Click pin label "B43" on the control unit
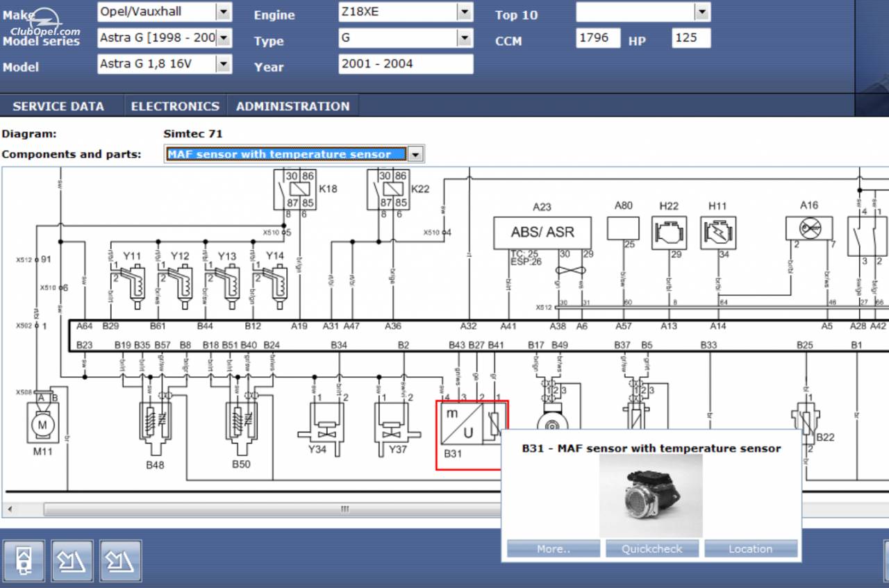 (457, 344)
